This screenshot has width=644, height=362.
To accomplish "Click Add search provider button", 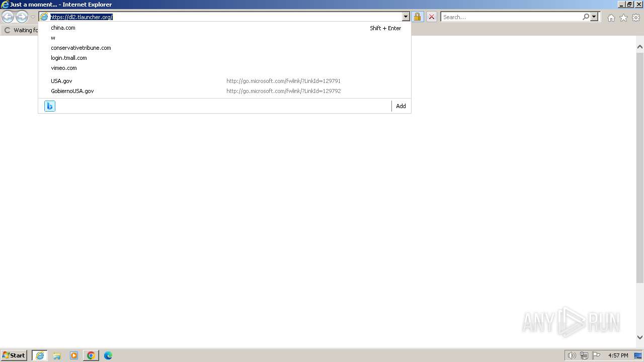I will 401,106.
